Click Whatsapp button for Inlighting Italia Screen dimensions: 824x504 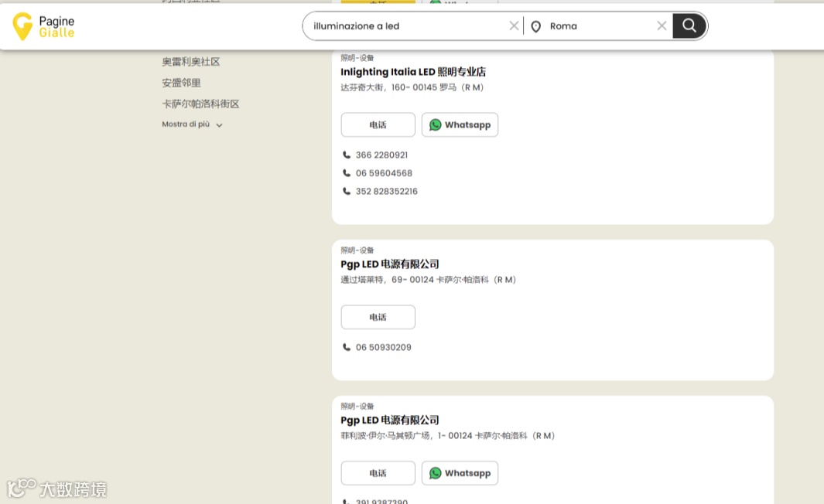(460, 125)
